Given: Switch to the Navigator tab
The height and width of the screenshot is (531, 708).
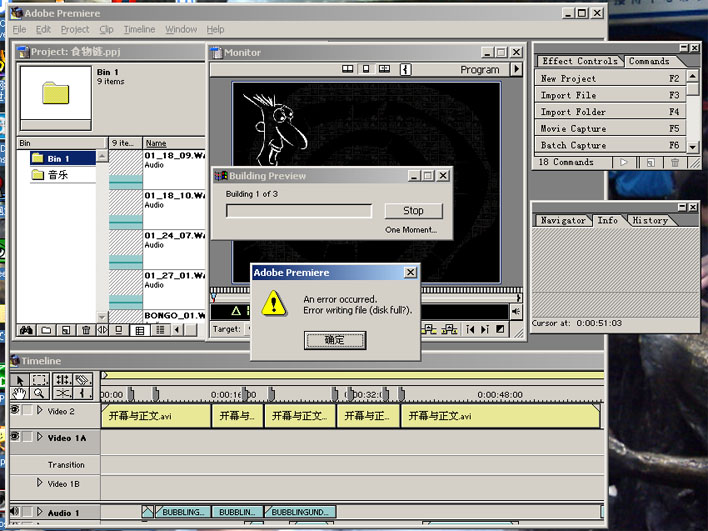Looking at the screenshot, I should tap(563, 220).
